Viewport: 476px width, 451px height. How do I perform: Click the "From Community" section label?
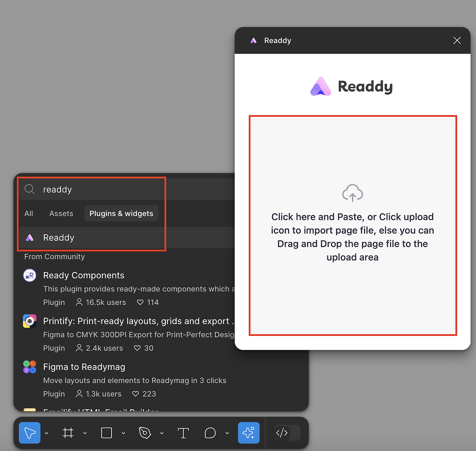55,257
